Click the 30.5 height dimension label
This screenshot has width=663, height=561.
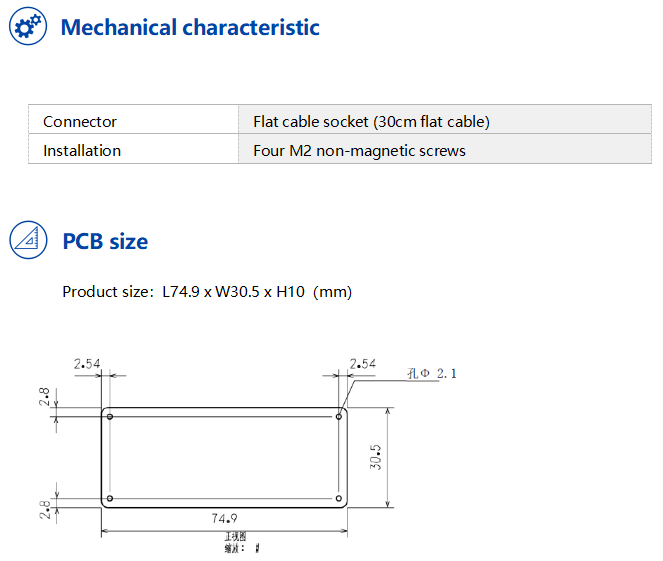(375, 457)
